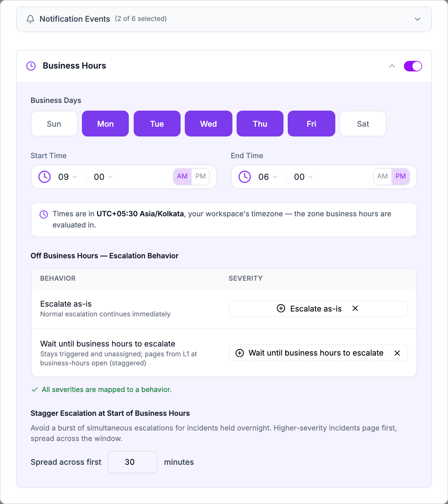Deselect Friday business day

[x=311, y=124]
